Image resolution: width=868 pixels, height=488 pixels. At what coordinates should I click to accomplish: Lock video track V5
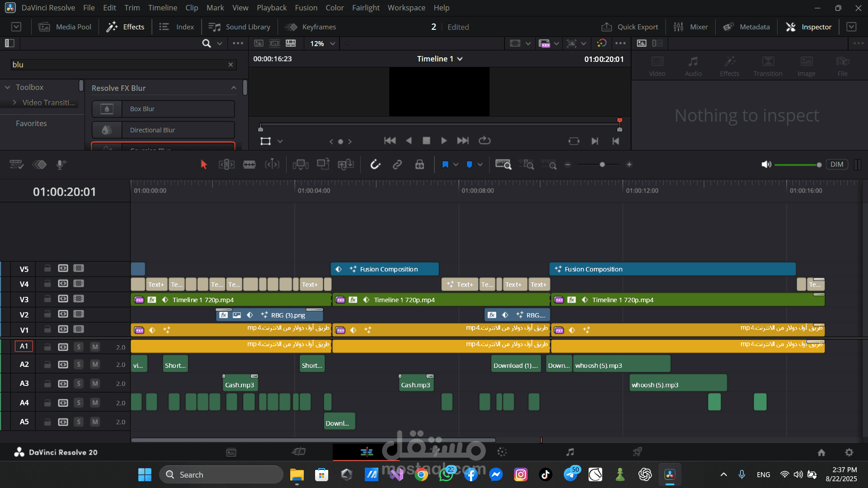[x=47, y=269]
